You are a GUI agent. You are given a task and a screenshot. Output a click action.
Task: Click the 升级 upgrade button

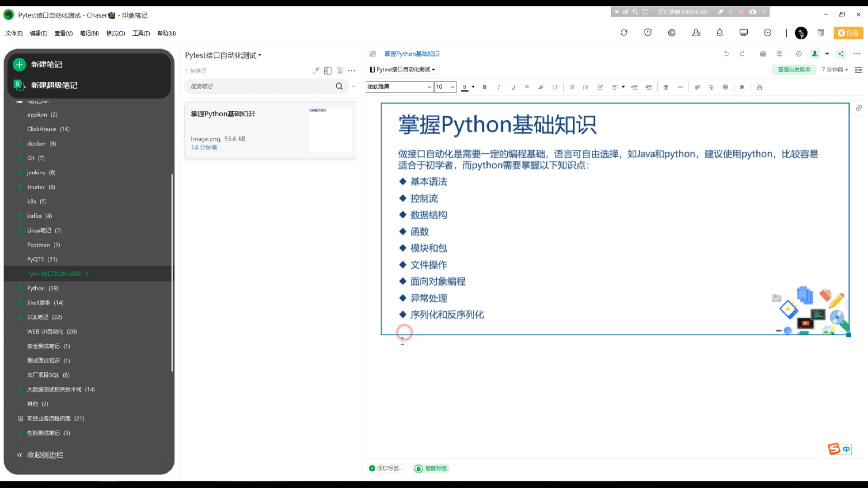tap(848, 33)
